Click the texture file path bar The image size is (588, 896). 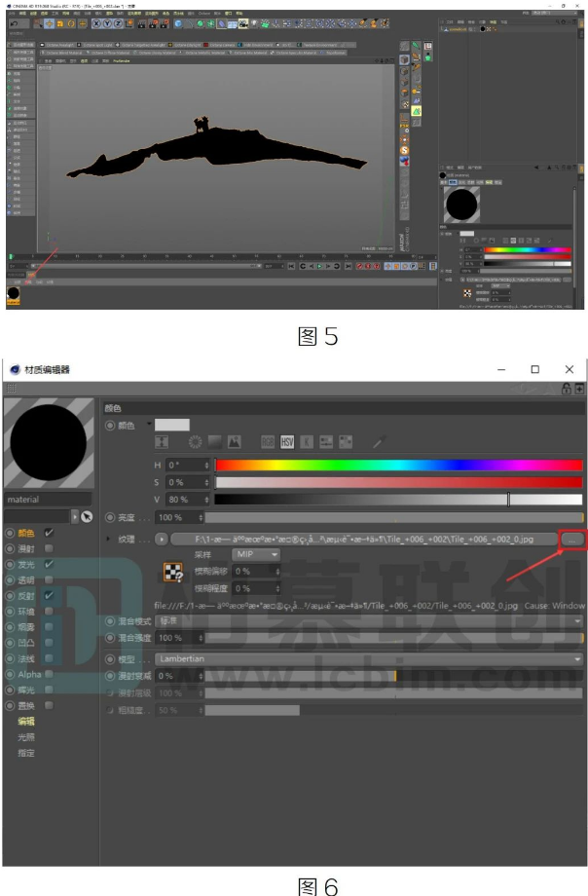[x=364, y=539]
